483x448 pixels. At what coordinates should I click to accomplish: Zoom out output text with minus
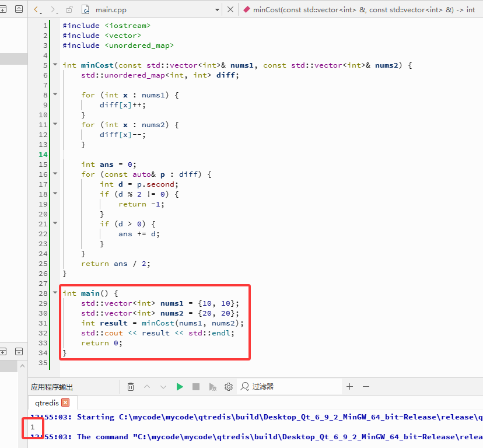366,386
